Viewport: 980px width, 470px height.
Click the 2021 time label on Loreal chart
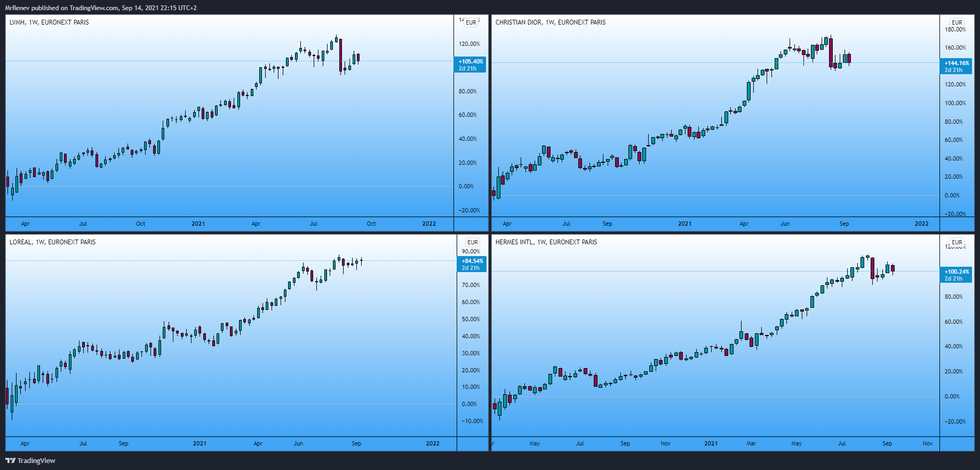[x=200, y=444]
